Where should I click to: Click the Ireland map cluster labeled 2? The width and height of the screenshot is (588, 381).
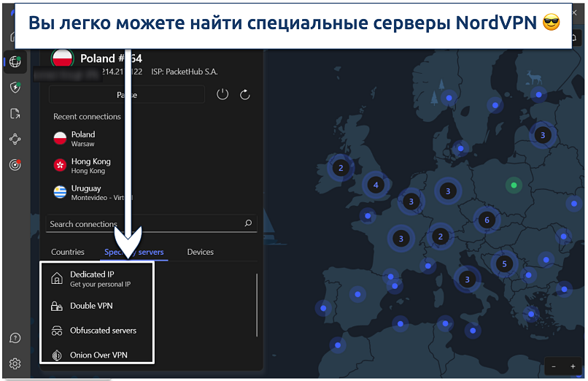[341, 168]
